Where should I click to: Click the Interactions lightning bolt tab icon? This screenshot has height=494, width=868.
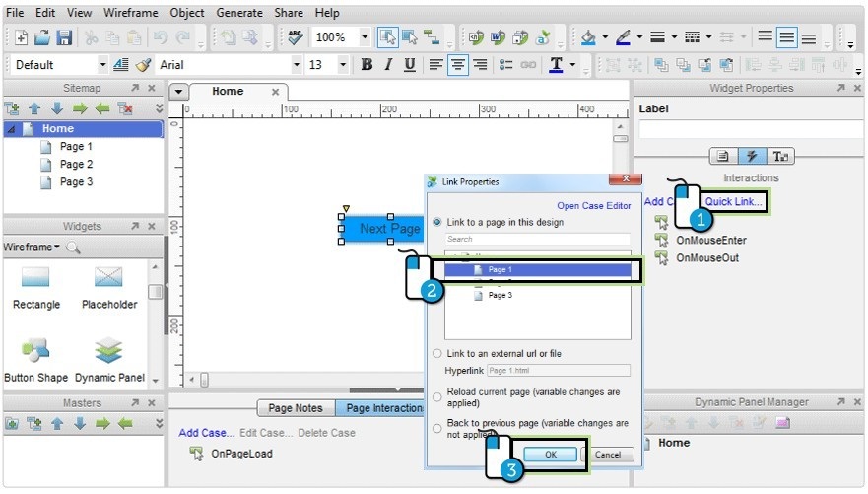tap(752, 156)
